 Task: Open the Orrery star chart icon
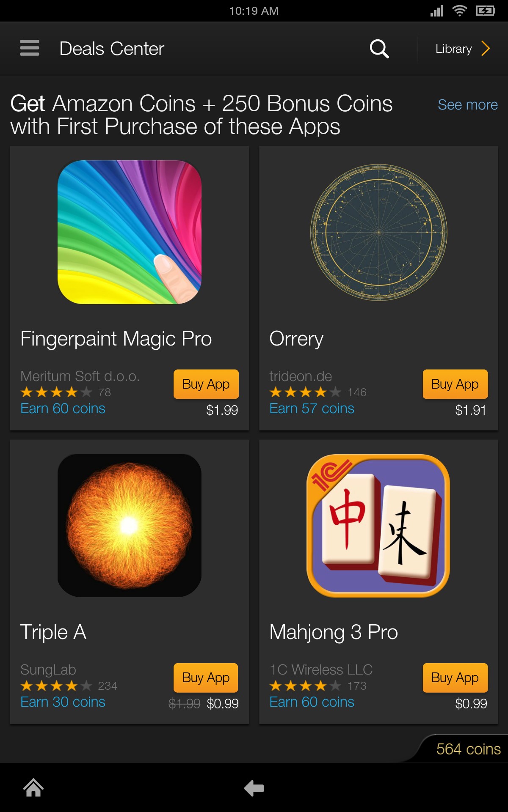pos(378,232)
